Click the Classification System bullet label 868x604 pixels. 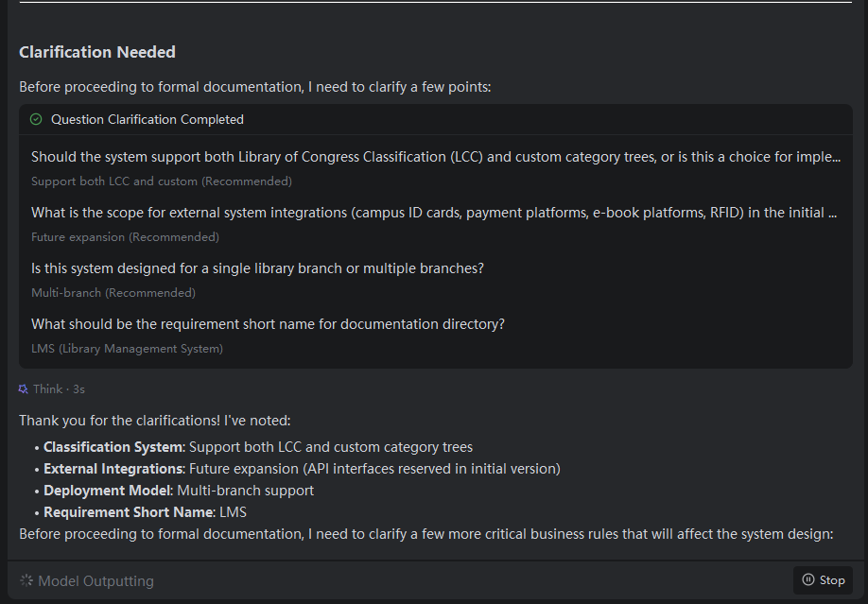coord(113,447)
